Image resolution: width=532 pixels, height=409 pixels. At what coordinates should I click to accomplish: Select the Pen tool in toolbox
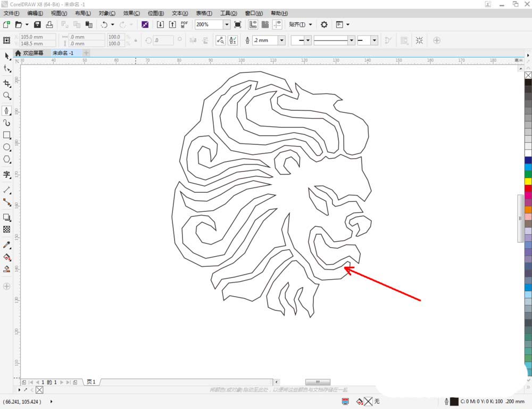[7, 111]
